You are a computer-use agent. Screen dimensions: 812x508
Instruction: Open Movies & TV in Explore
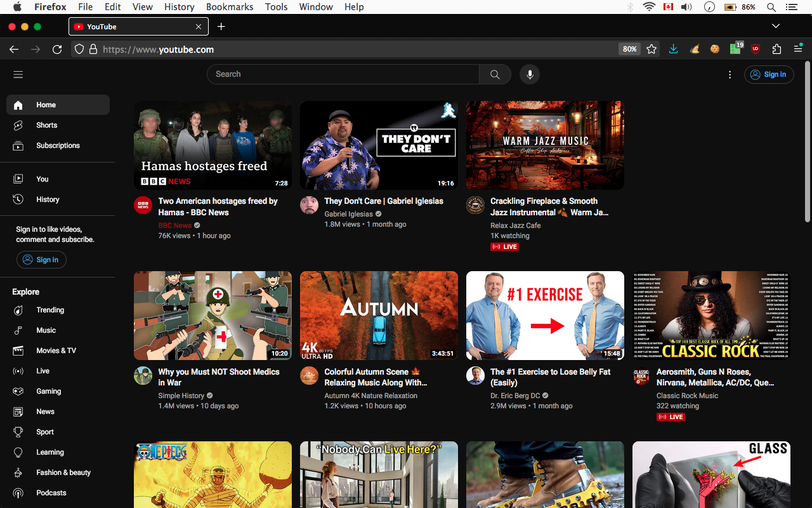click(58, 351)
